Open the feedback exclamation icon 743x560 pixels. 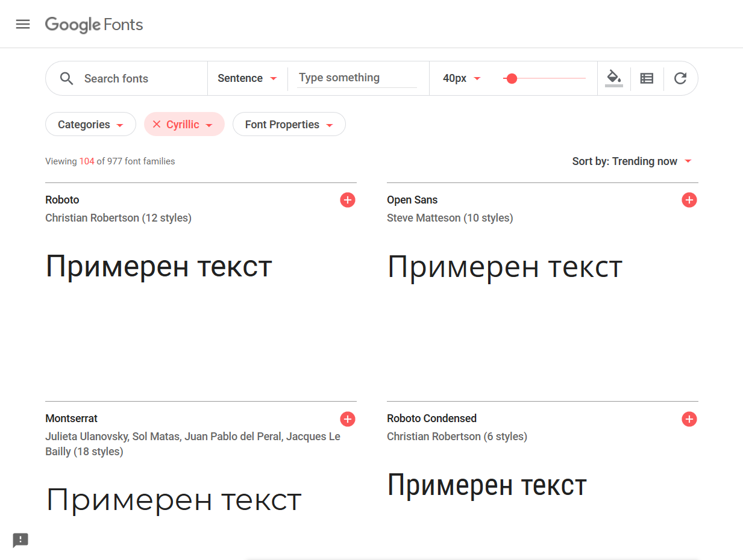pos(20,540)
